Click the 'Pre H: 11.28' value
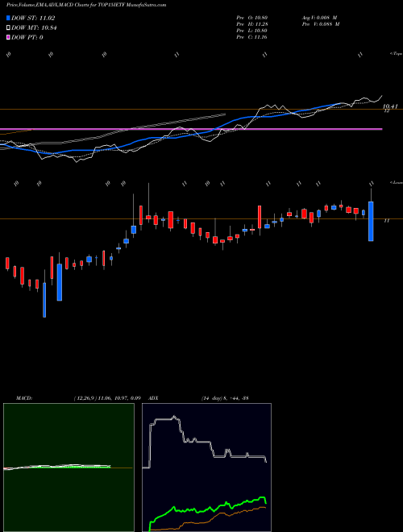This screenshot has width=403, height=532. (251, 24)
